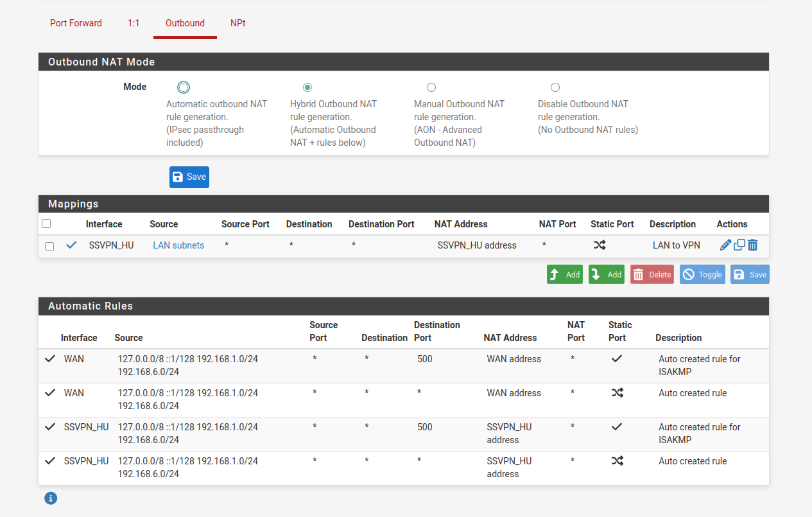
Task: Click the Outbound NAT Mode header
Action: tap(404, 62)
